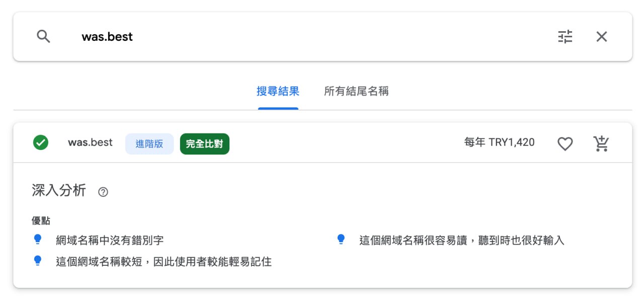Click the search field containing was.best
The image size is (644, 297).
point(312,37)
